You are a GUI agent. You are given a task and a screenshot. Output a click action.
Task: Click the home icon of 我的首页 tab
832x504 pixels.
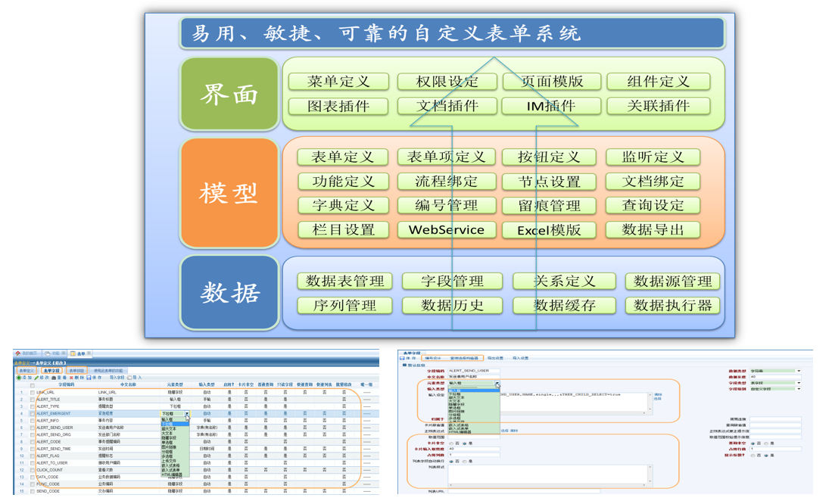pyautogui.click(x=18, y=353)
